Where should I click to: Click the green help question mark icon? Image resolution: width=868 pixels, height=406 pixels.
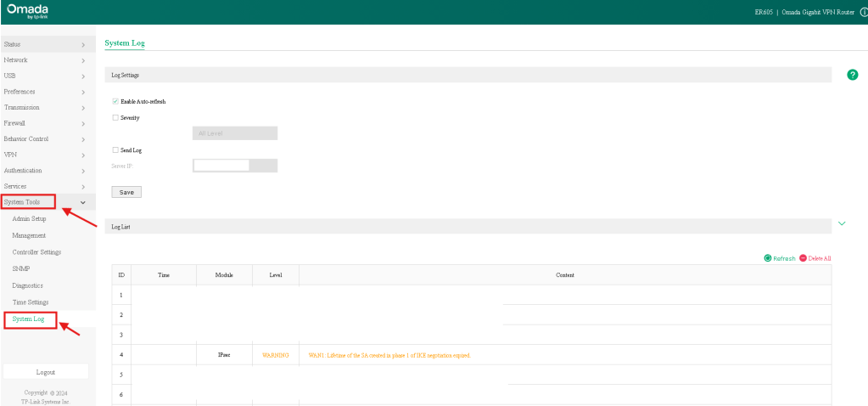click(x=853, y=75)
